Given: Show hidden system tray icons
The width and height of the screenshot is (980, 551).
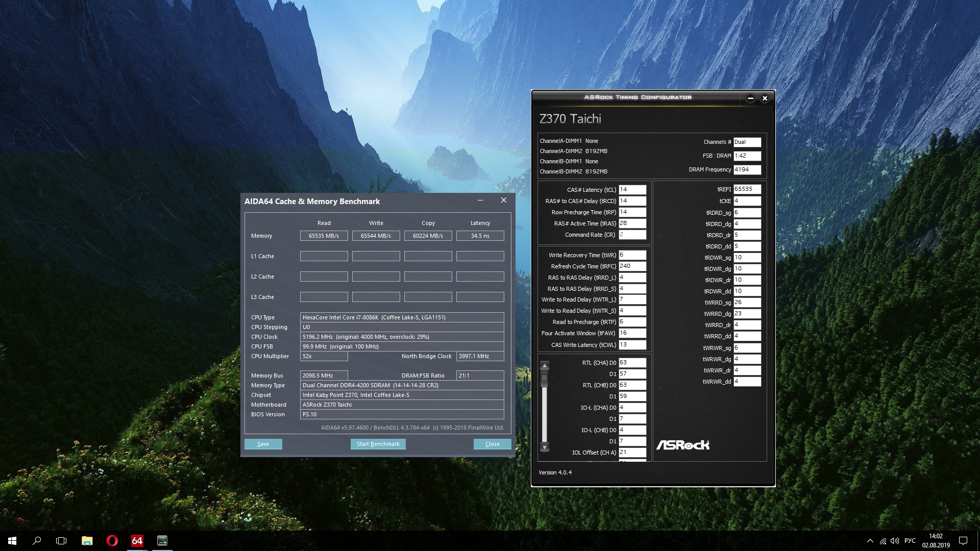Looking at the screenshot, I should click(870, 541).
